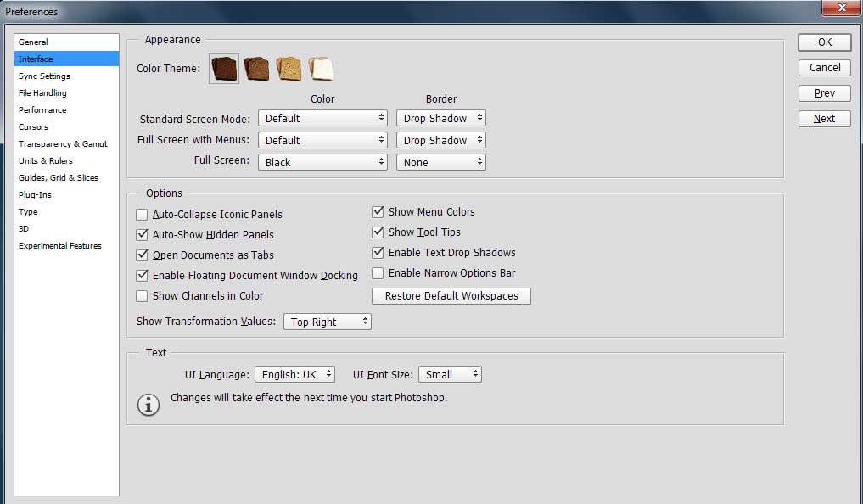This screenshot has width=863, height=504.
Task: Choose the medium-dark toast color theme
Action: point(256,69)
